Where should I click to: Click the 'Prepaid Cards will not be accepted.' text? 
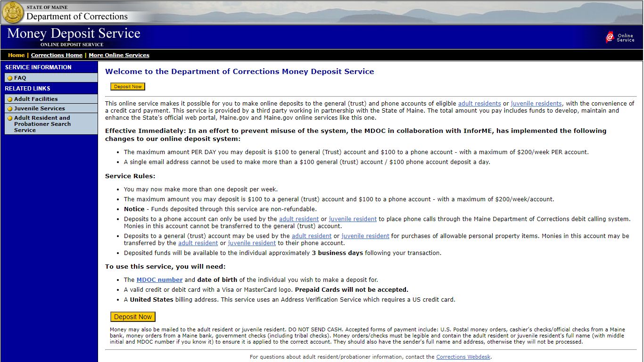coord(352,290)
